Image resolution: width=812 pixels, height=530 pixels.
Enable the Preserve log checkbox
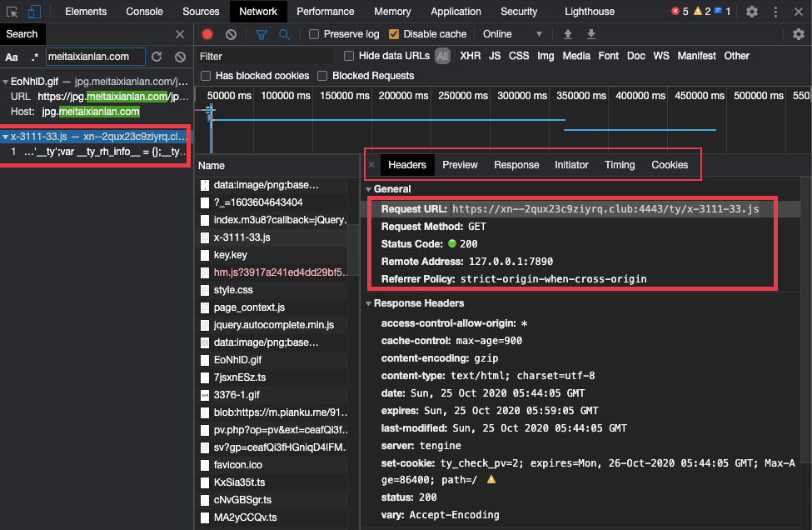(313, 34)
